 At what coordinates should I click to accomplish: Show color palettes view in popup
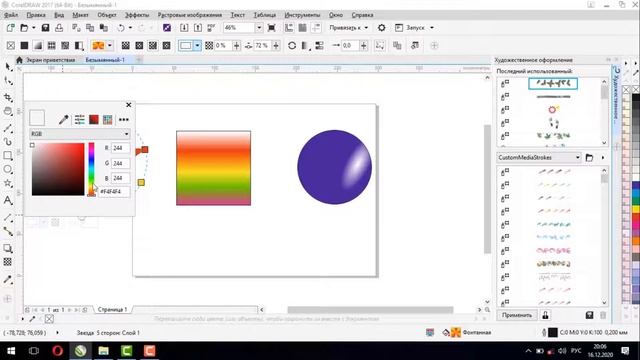pos(107,119)
